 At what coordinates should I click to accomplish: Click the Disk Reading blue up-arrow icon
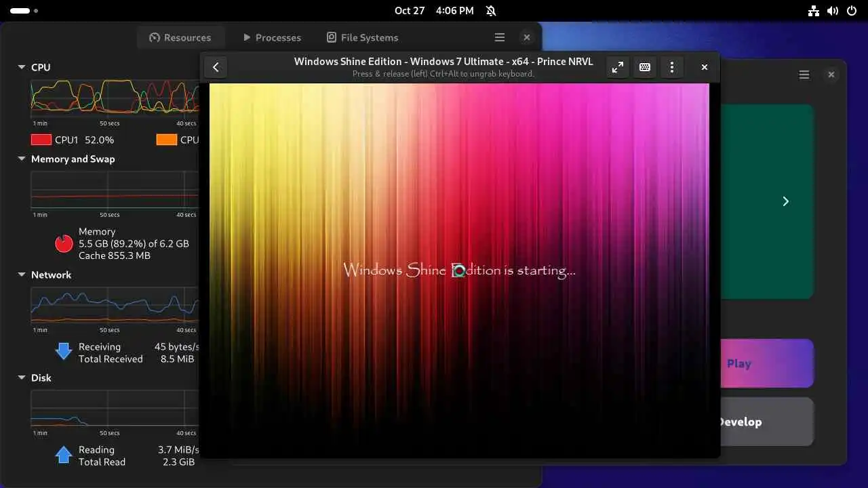click(x=64, y=454)
